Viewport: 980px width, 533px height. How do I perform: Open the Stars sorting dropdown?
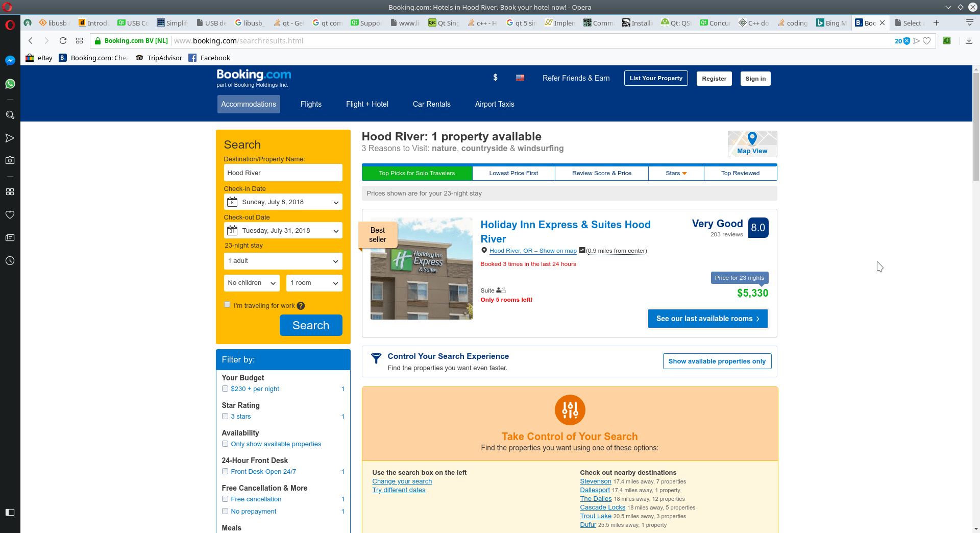[676, 173]
